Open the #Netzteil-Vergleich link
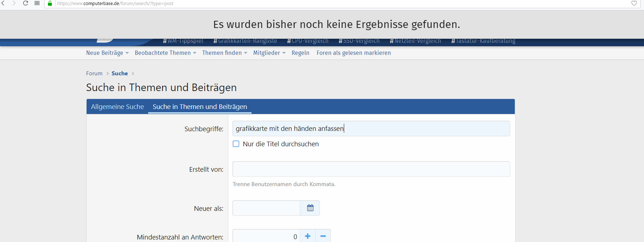 tap(415, 41)
